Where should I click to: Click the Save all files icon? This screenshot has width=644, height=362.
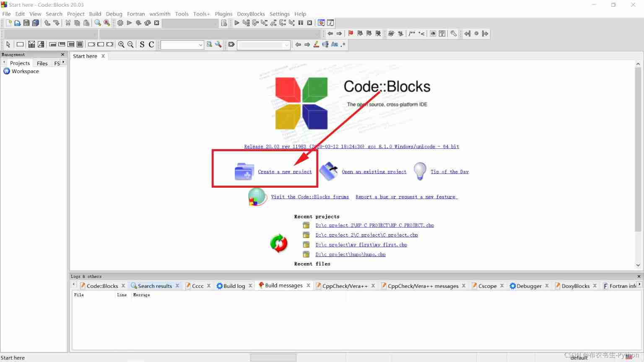36,23
